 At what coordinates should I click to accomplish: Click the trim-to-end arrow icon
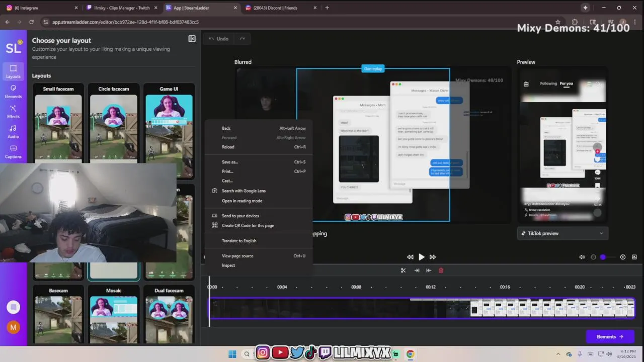417,270
